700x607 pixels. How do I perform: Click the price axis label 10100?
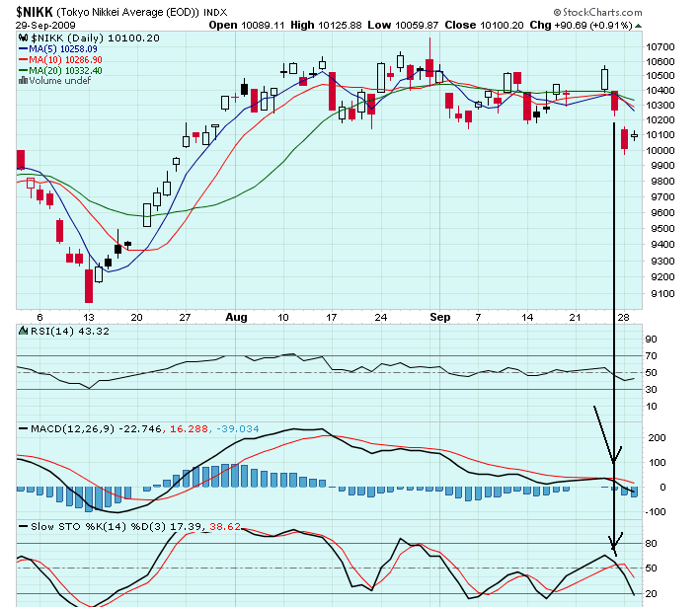(661, 135)
